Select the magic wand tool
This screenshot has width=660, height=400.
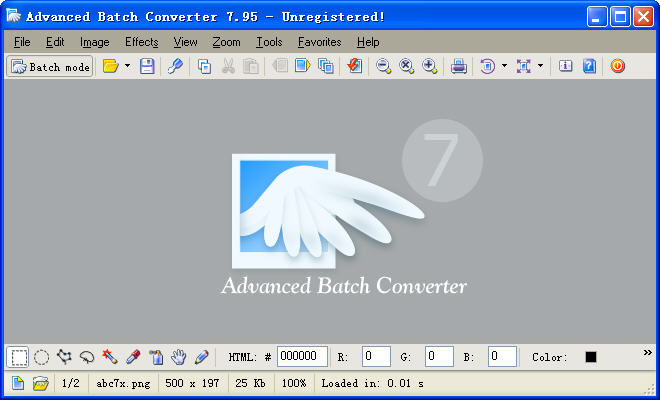point(110,357)
